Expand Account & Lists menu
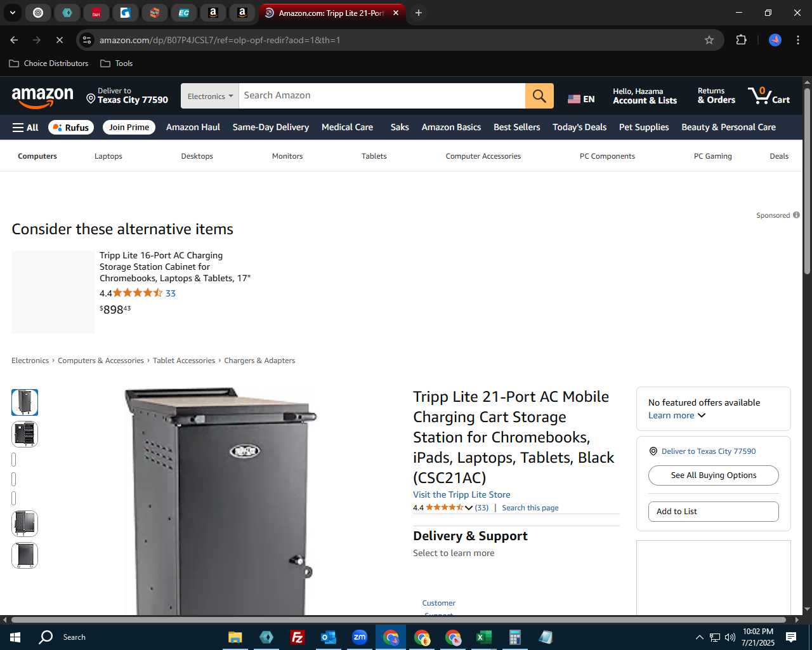Screen dimensions: 812x650 coord(645,96)
